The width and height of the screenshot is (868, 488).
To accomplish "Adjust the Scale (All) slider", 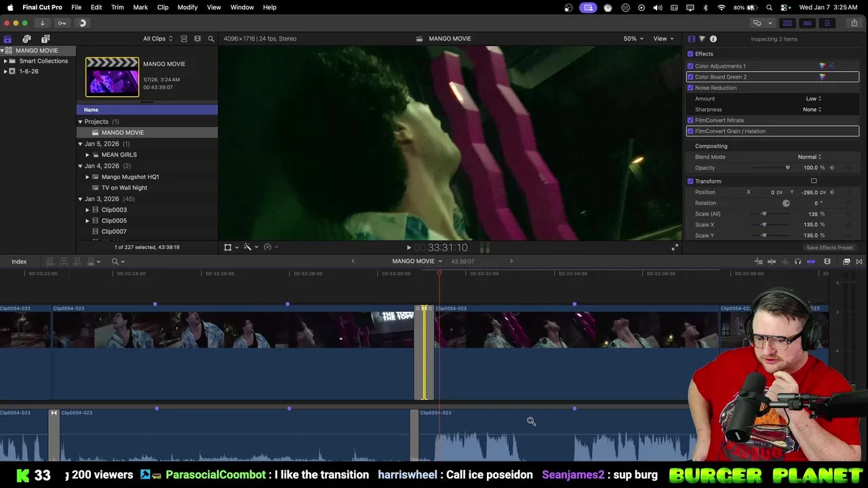I will point(764,213).
